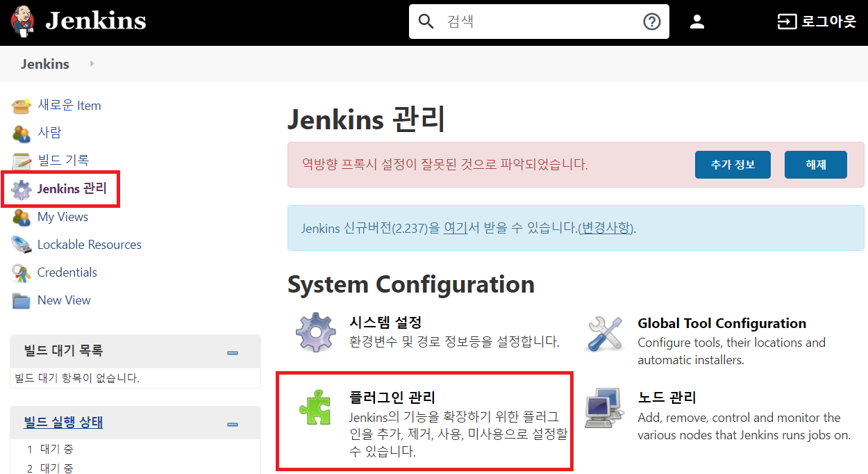Click the 빌드 기록 notepad icon
868x474 pixels.
pyautogui.click(x=22, y=161)
